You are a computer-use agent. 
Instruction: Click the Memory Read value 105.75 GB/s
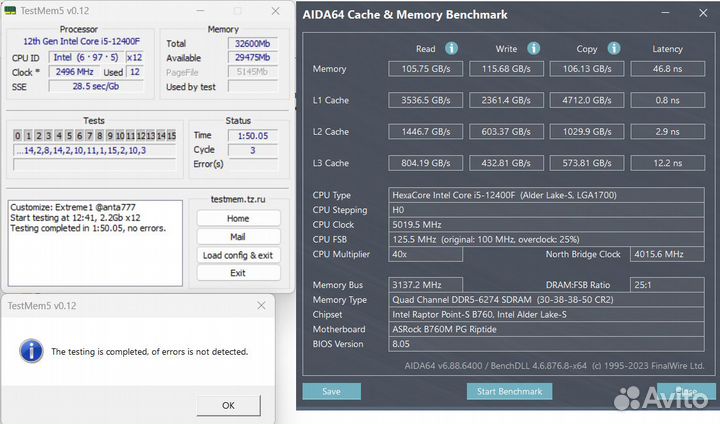[x=426, y=69]
